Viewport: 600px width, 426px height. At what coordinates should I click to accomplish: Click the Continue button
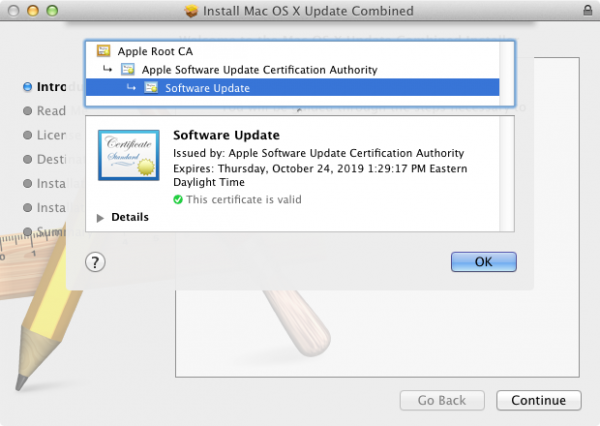tap(539, 400)
